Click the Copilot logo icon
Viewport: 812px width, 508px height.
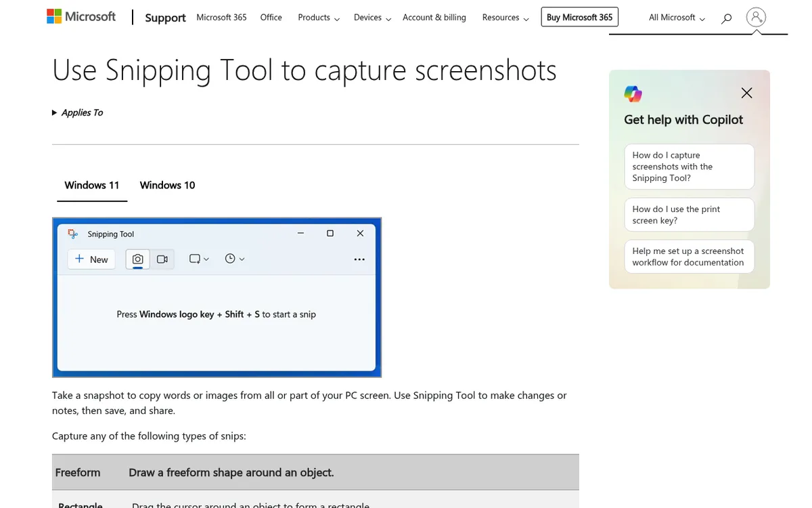(x=633, y=93)
